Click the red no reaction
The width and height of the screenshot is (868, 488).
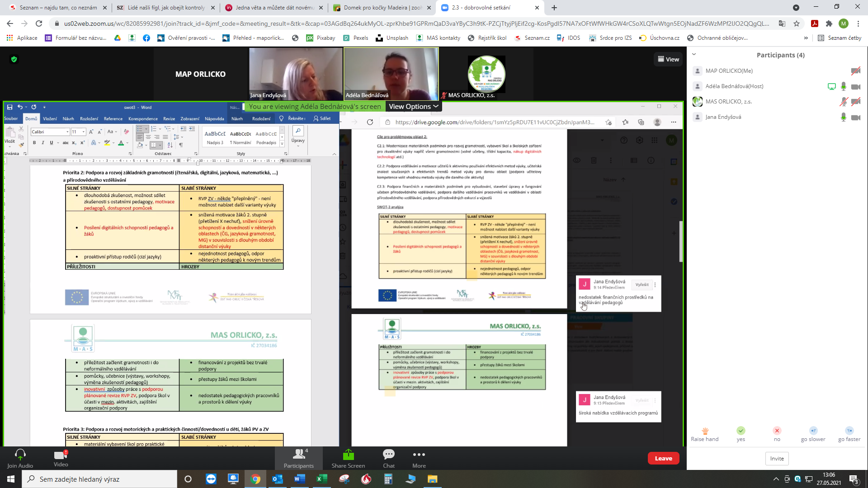(777, 431)
